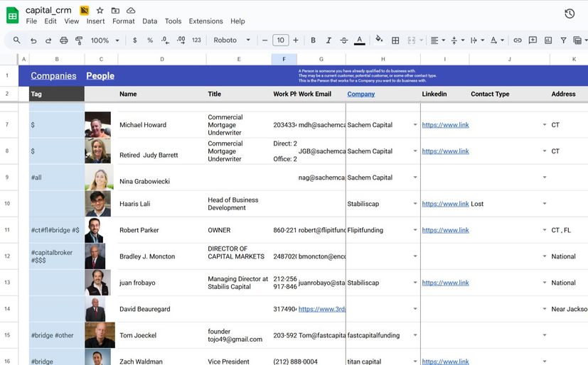Open the File menu
This screenshot has width=588, height=365.
pos(31,21)
